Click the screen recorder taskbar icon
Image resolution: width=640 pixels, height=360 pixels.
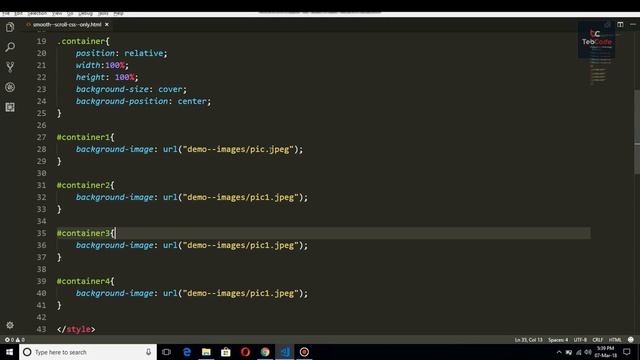304,352
